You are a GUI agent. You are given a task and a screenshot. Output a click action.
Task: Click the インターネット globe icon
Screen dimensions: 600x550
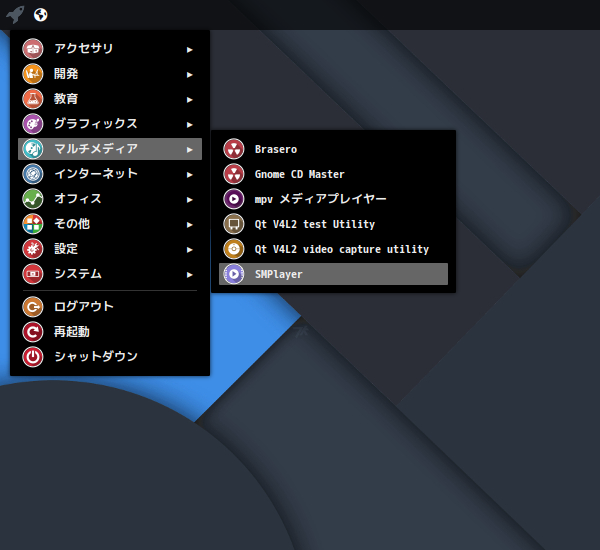click(33, 174)
